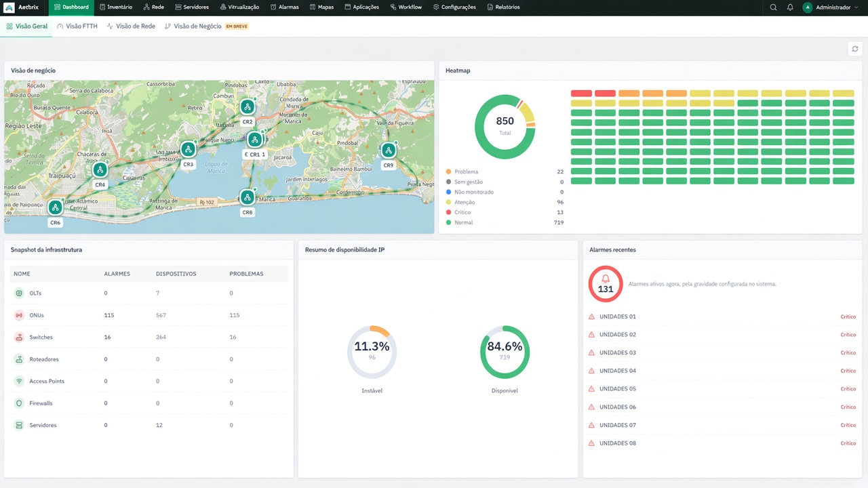Open the Rede menu
Viewport: 868px width, 488px height.
click(x=154, y=7)
